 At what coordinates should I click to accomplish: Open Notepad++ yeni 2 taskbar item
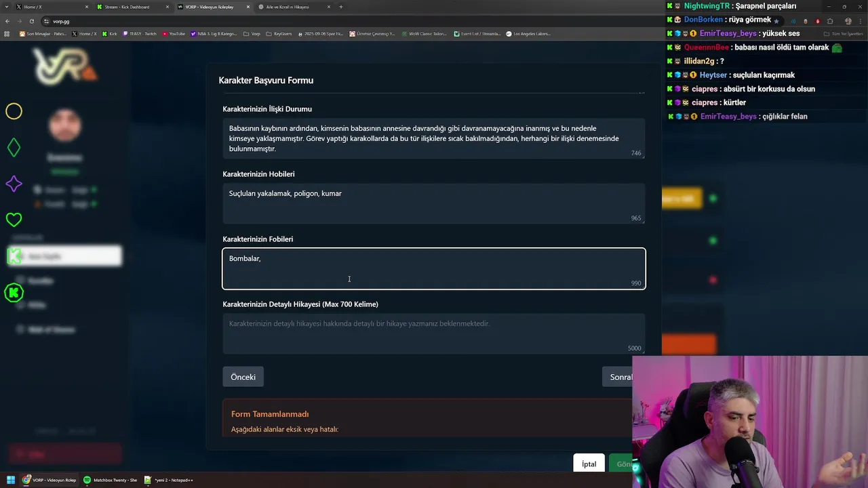[x=170, y=480]
